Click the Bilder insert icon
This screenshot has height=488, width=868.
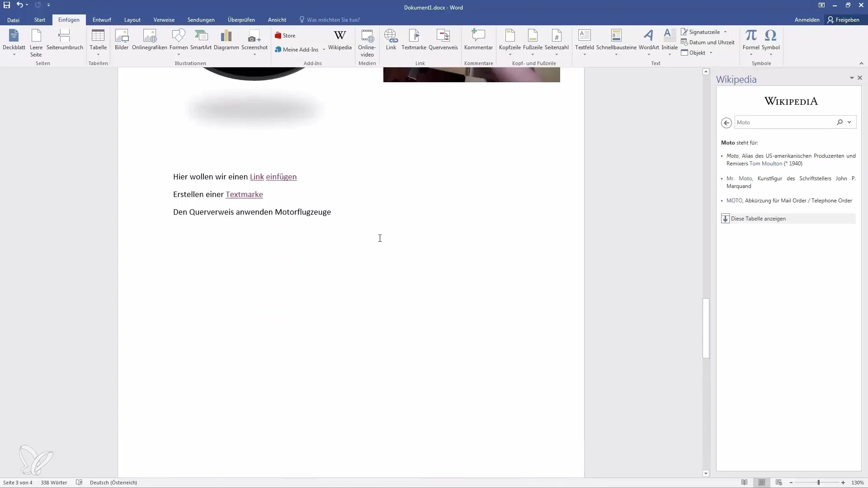coord(122,40)
